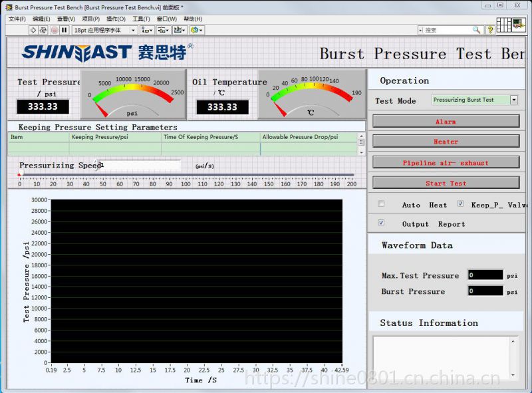
Task: Maximize the Burst Pressure Test Bench window
Action: click(500, 5)
